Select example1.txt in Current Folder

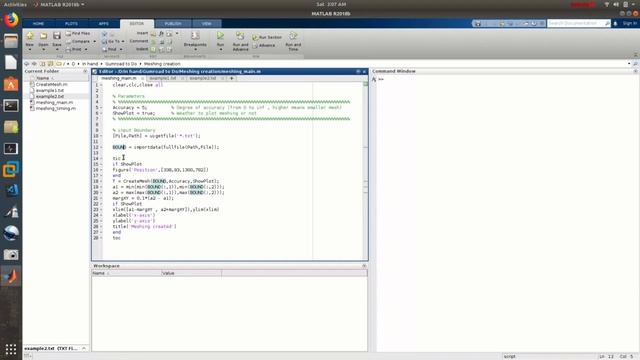pyautogui.click(x=49, y=91)
